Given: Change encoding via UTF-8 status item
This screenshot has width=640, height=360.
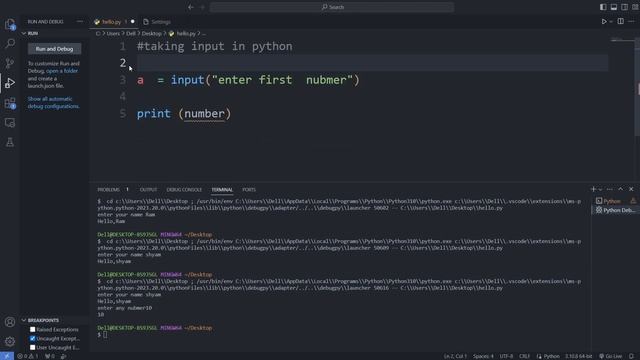Looking at the screenshot, I should pos(506,356).
